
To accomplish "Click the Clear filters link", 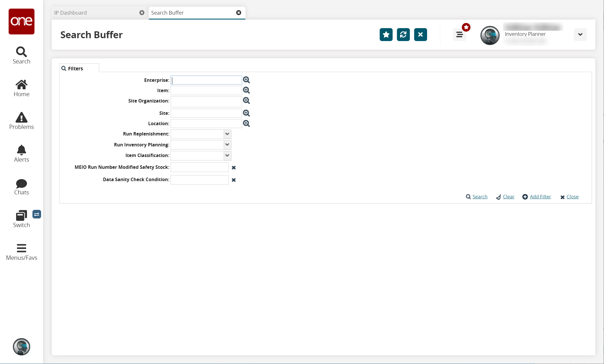I will coord(509,197).
